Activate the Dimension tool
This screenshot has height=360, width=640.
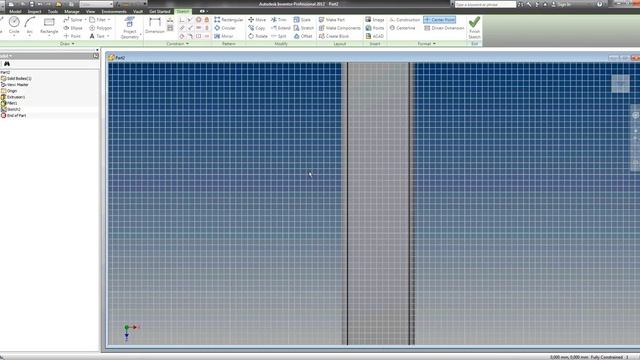pyautogui.click(x=155, y=25)
